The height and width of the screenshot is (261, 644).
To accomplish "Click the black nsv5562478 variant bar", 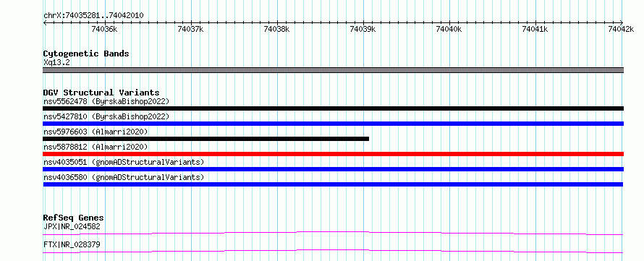I will pyautogui.click(x=333, y=108).
